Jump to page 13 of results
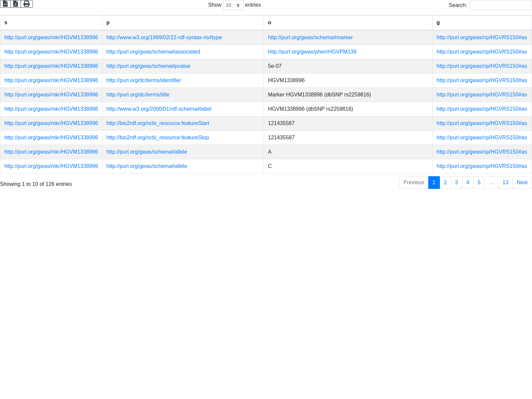This screenshot has width=532, height=399. (505, 183)
